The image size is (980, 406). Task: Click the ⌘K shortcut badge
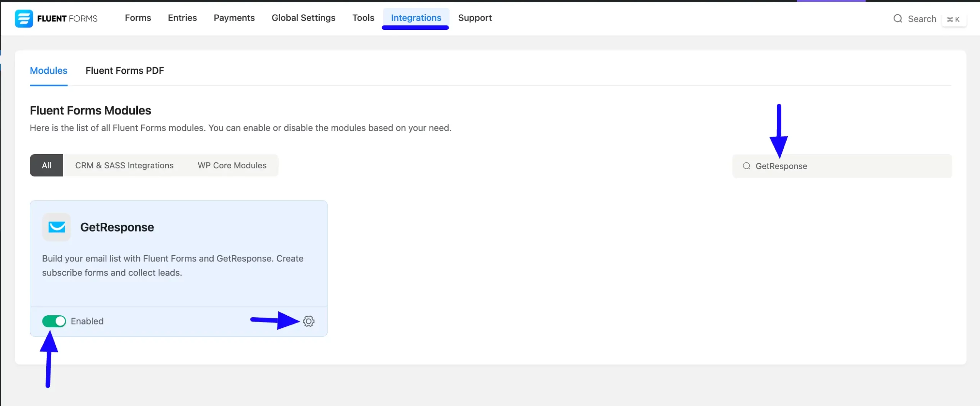tap(953, 20)
